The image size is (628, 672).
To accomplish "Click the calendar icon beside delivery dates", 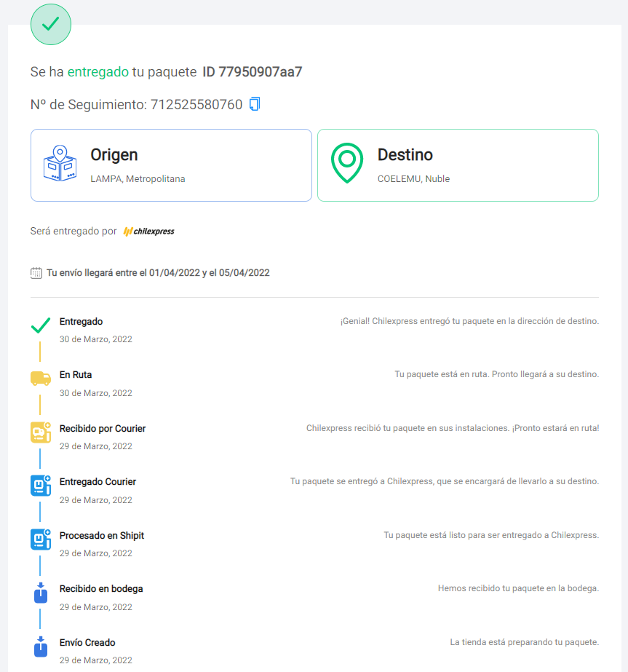I will coord(36,273).
